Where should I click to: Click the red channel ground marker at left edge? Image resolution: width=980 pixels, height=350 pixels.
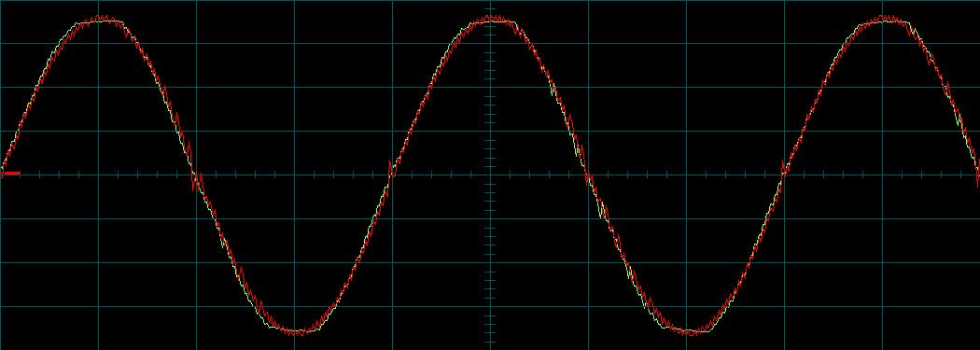click(10, 173)
